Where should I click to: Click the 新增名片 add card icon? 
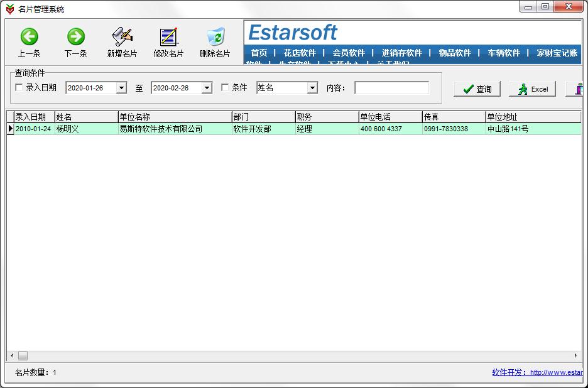122,37
